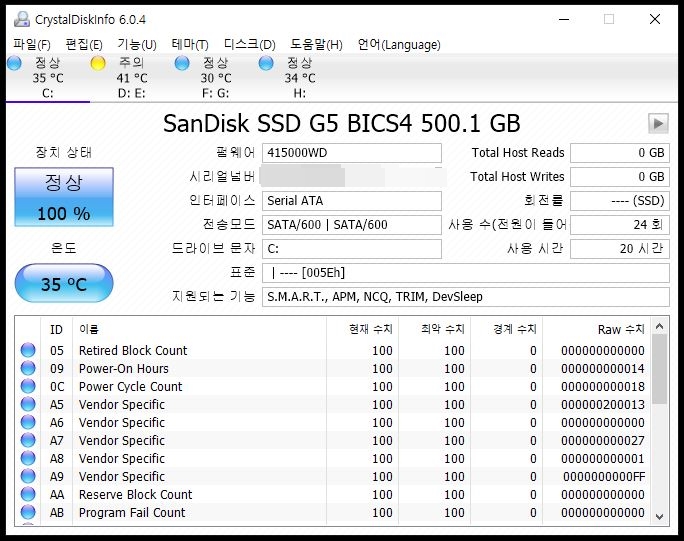684x541 pixels.
Task: Click the SMART list scroll down arrow
Action: (x=660, y=517)
